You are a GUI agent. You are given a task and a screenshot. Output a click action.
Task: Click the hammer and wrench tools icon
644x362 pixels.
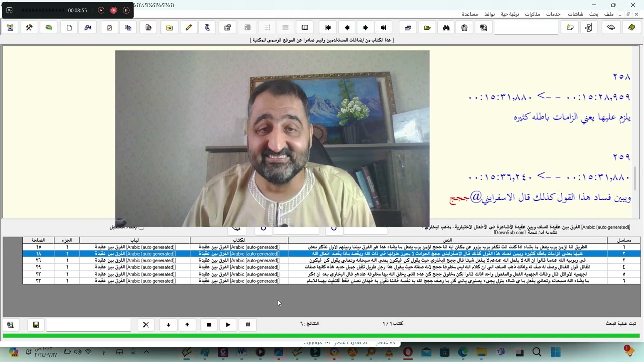pos(29,28)
